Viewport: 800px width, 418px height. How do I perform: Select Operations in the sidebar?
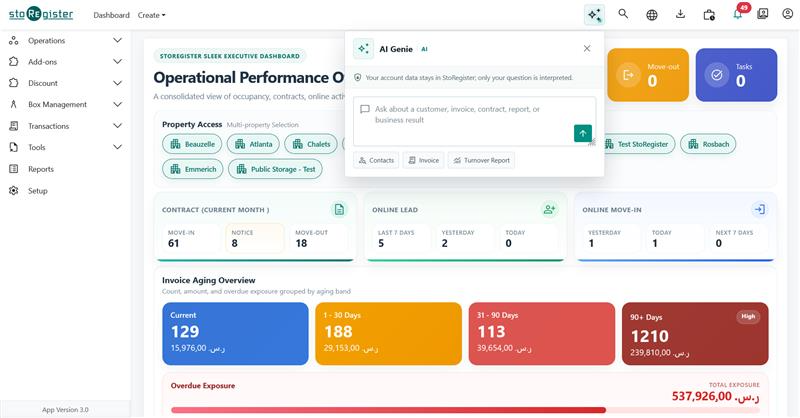[x=46, y=40]
